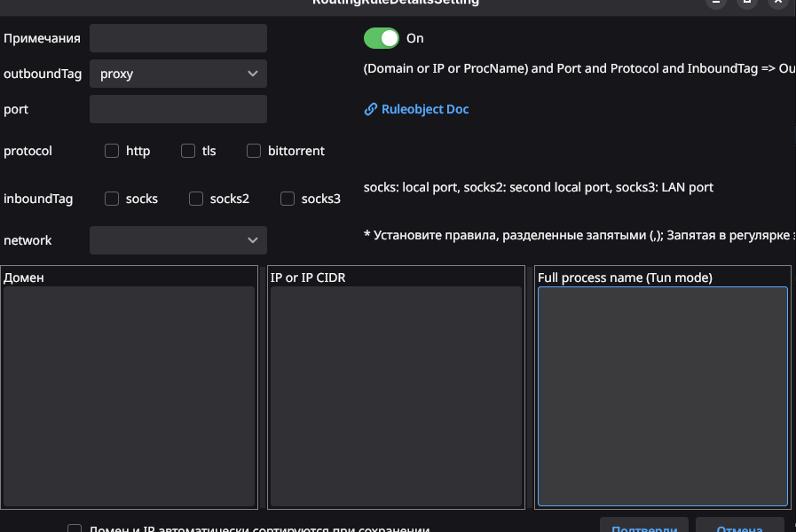This screenshot has width=796, height=532.
Task: Click the 'Установите правила' hint text
Action: pyautogui.click(x=579, y=235)
